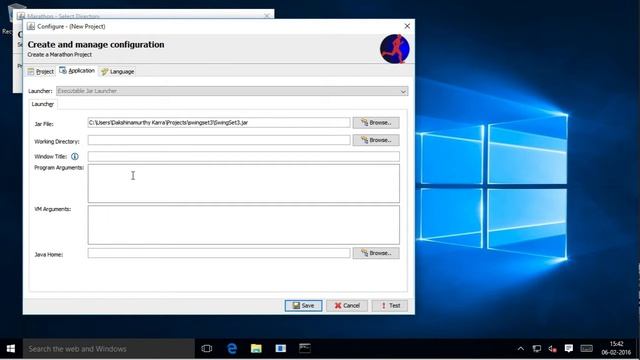Cancel the configuration dialog
This screenshot has width=640, height=360.
347,305
